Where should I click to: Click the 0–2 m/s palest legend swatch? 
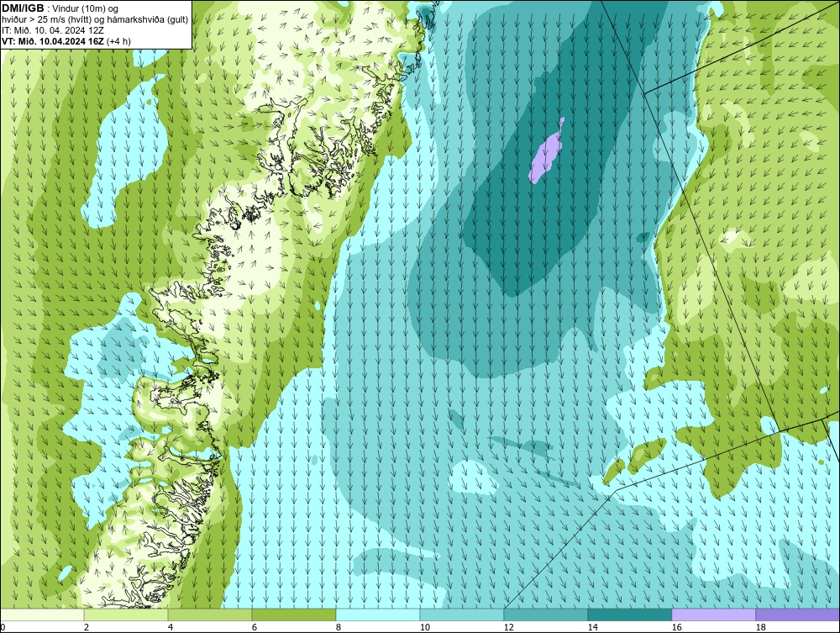42,615
